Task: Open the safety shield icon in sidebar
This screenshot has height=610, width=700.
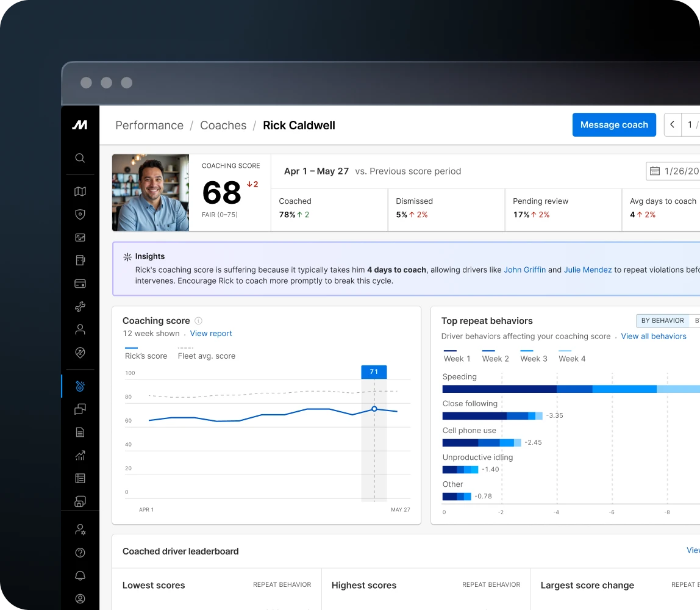Action: [80, 214]
